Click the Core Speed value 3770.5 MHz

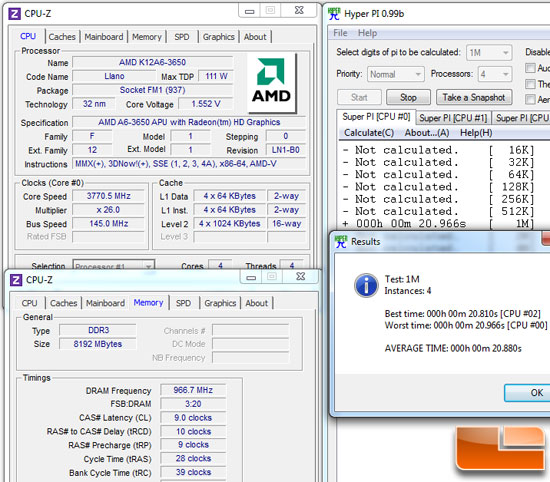[x=109, y=196]
